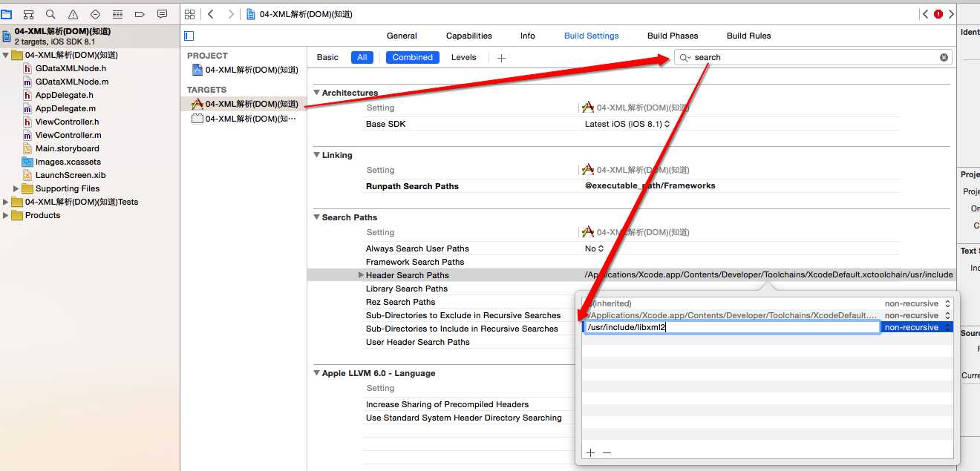Select the Combined view mode
This screenshot has height=471, width=980.
[413, 57]
